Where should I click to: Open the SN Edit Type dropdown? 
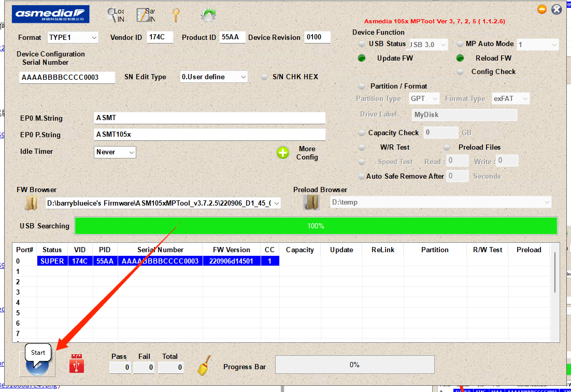click(214, 77)
